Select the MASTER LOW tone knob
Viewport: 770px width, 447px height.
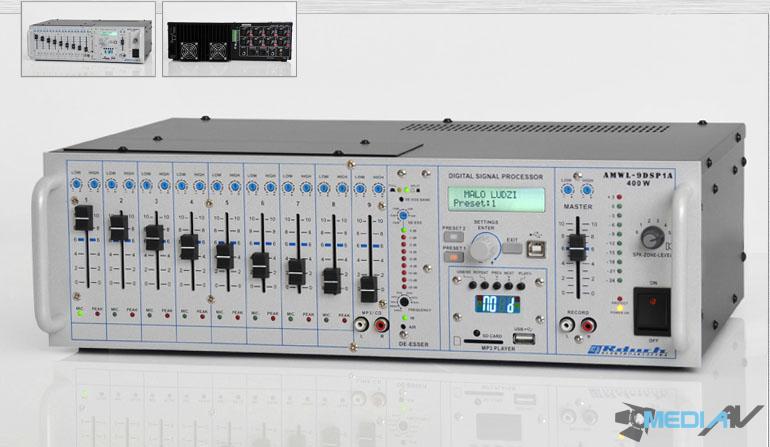click(x=568, y=190)
